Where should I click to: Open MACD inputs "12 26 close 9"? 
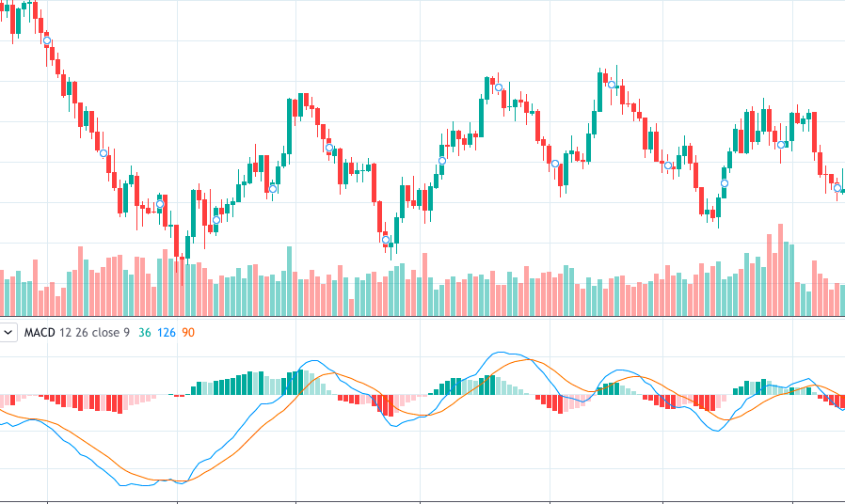pos(94,333)
